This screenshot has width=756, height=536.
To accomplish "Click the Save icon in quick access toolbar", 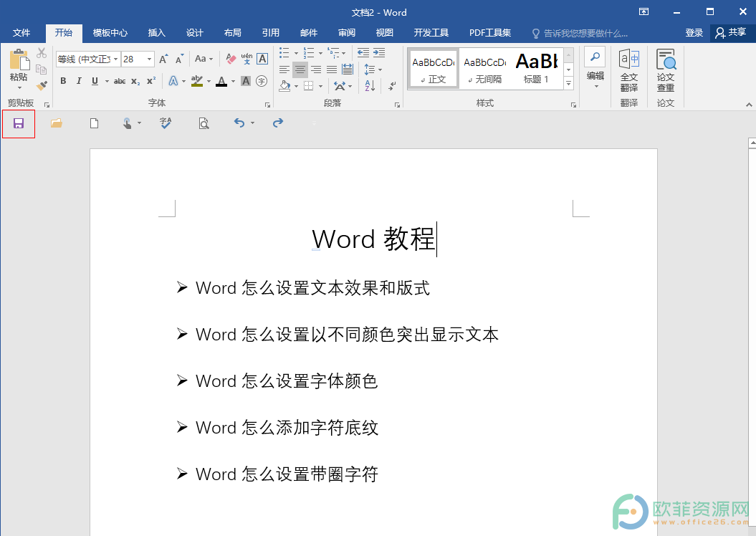I will (19, 124).
